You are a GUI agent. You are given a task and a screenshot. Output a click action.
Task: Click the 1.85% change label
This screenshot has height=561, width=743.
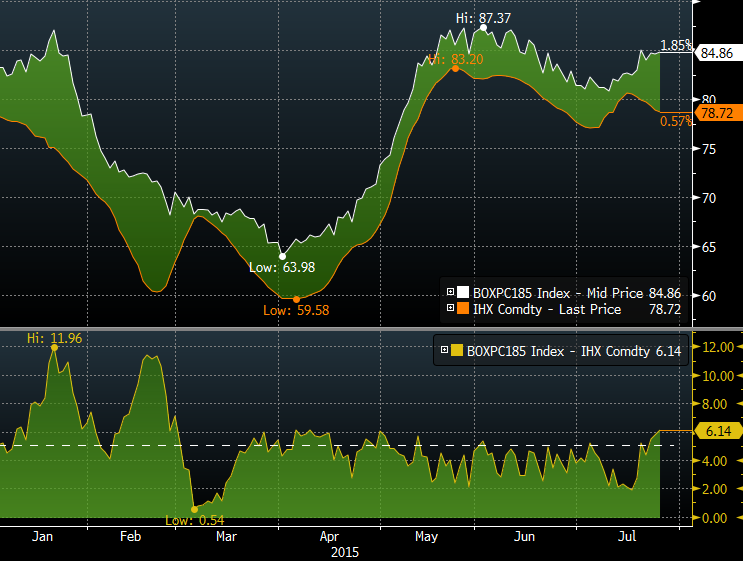coord(675,45)
